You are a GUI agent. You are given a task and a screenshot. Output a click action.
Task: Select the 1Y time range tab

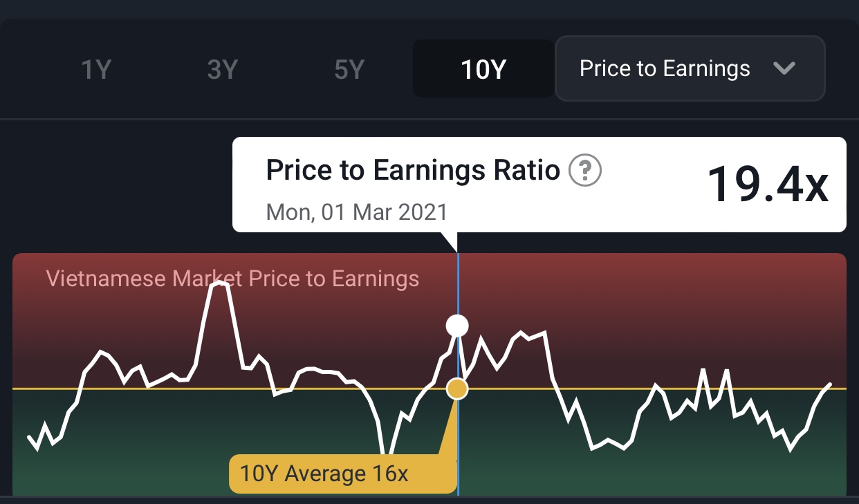(96, 70)
